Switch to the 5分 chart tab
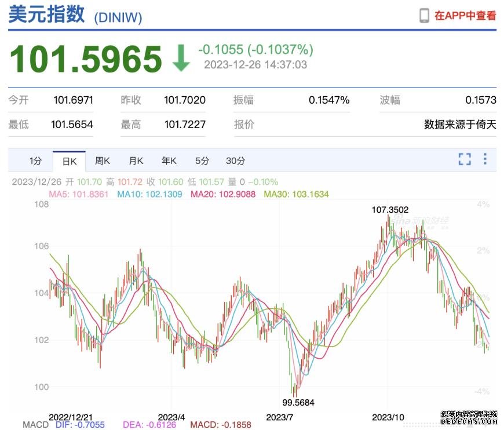Screen dimensions: 504x430 tap(202, 161)
